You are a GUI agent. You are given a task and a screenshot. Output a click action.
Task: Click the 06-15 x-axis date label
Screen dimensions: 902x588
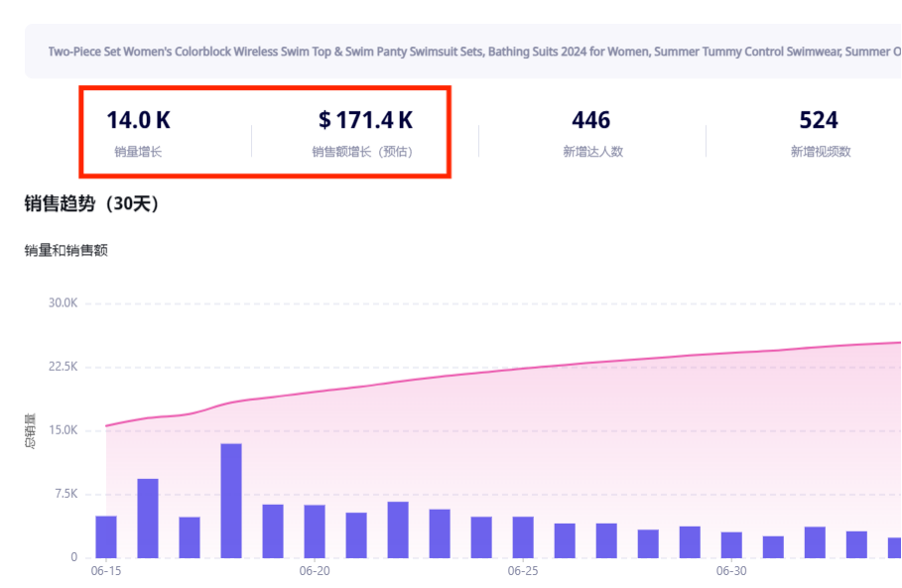click(105, 571)
